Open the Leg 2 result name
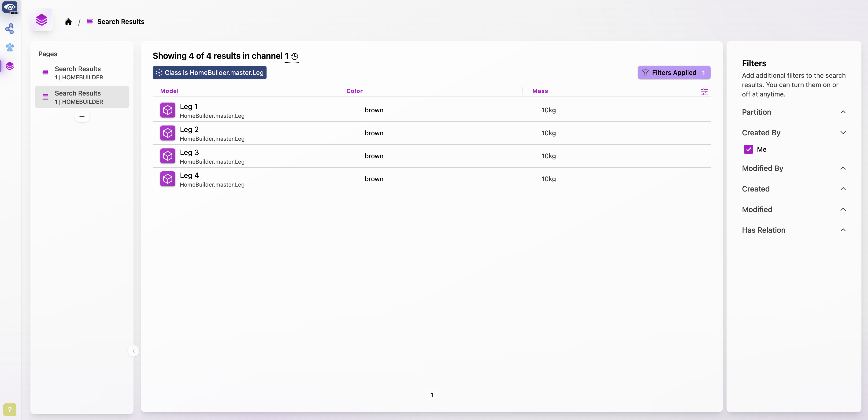 189,129
